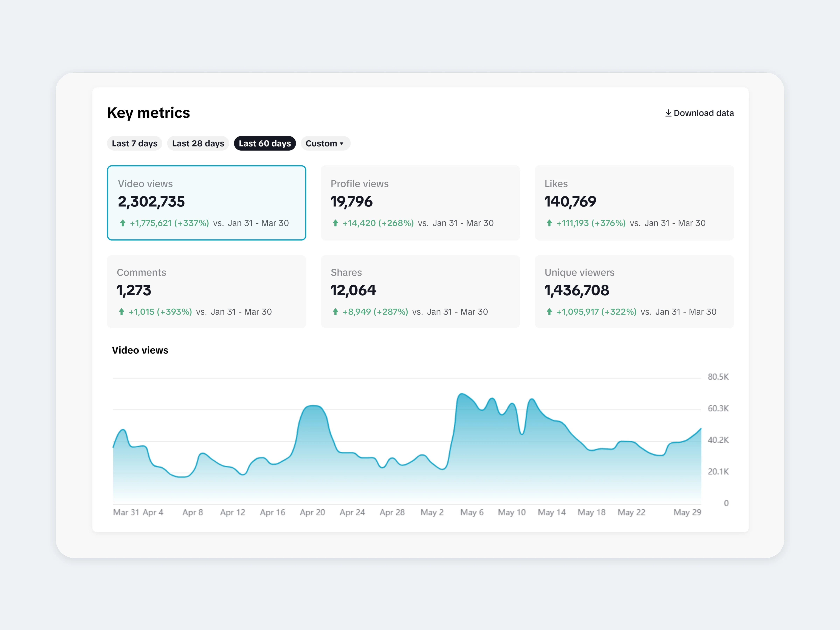Click the 1,436,708 unique viewers value
The height and width of the screenshot is (630, 840).
577,291
